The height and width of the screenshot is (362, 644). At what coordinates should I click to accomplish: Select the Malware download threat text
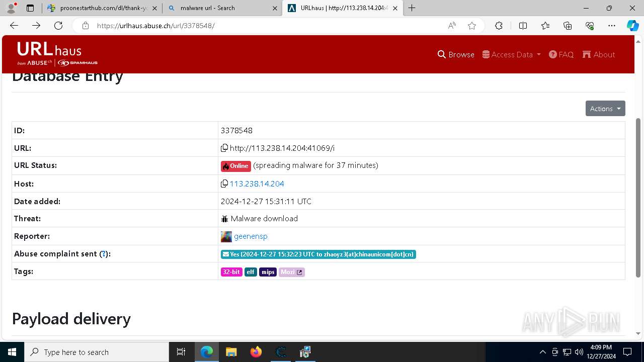click(x=264, y=219)
